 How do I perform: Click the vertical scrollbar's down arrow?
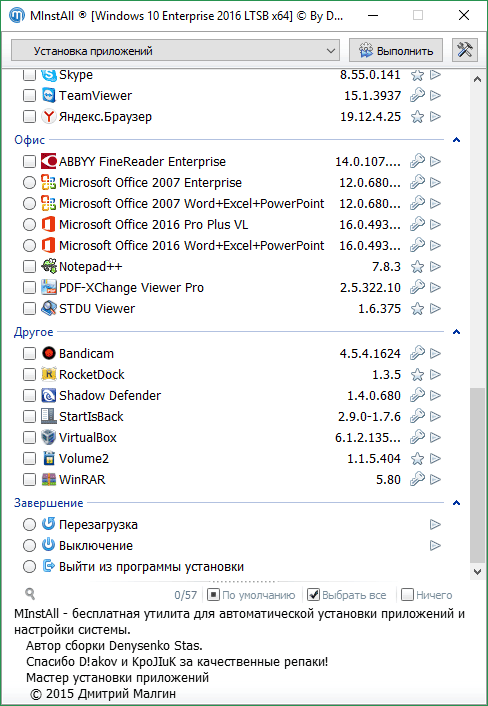[477, 572]
